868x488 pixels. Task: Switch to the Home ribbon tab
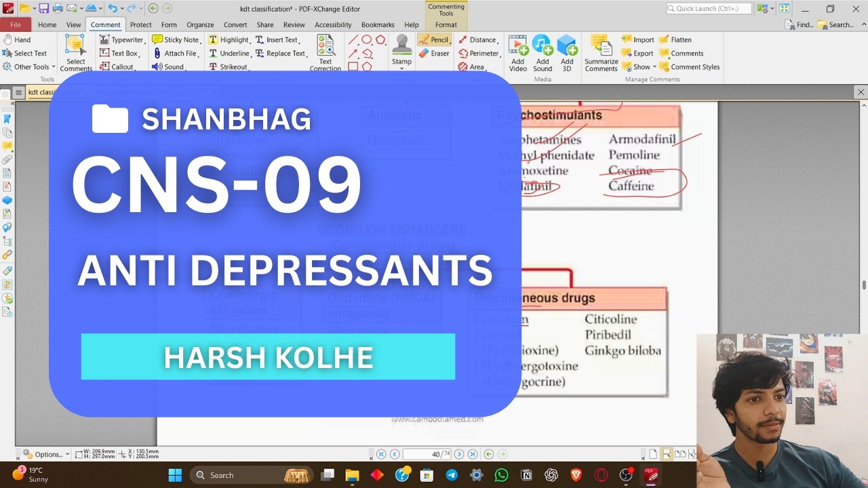coord(47,25)
